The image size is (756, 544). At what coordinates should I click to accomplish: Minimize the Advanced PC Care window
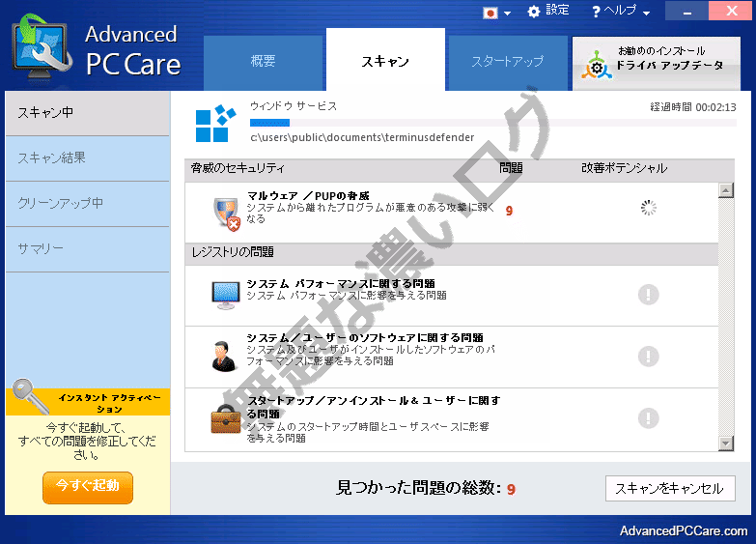click(x=687, y=11)
